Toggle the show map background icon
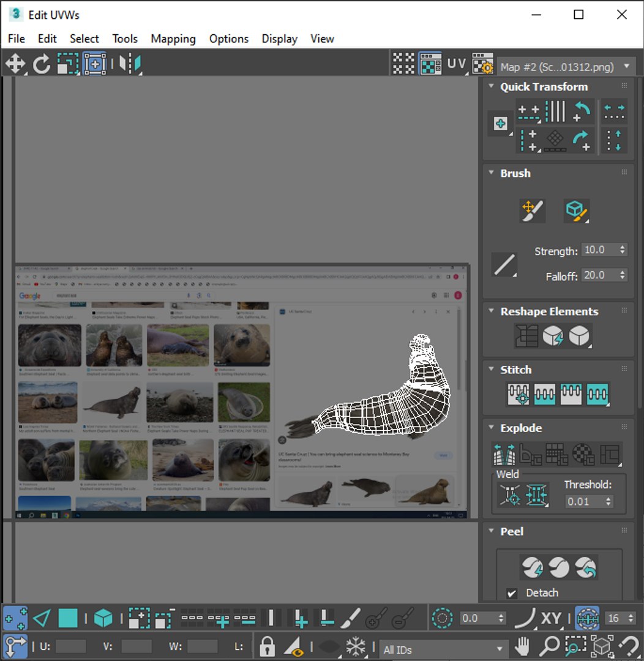 (x=430, y=64)
